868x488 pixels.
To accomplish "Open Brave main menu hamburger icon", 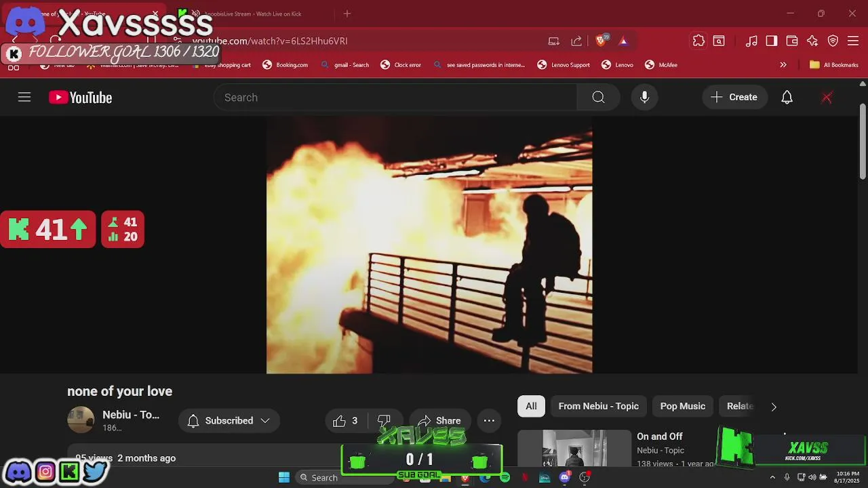I will coord(853,41).
